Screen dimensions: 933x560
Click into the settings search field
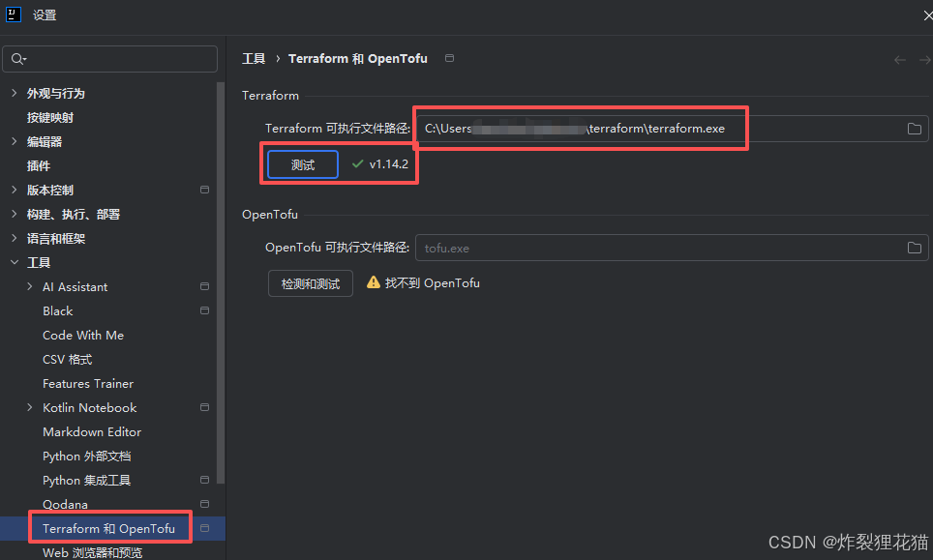point(110,59)
